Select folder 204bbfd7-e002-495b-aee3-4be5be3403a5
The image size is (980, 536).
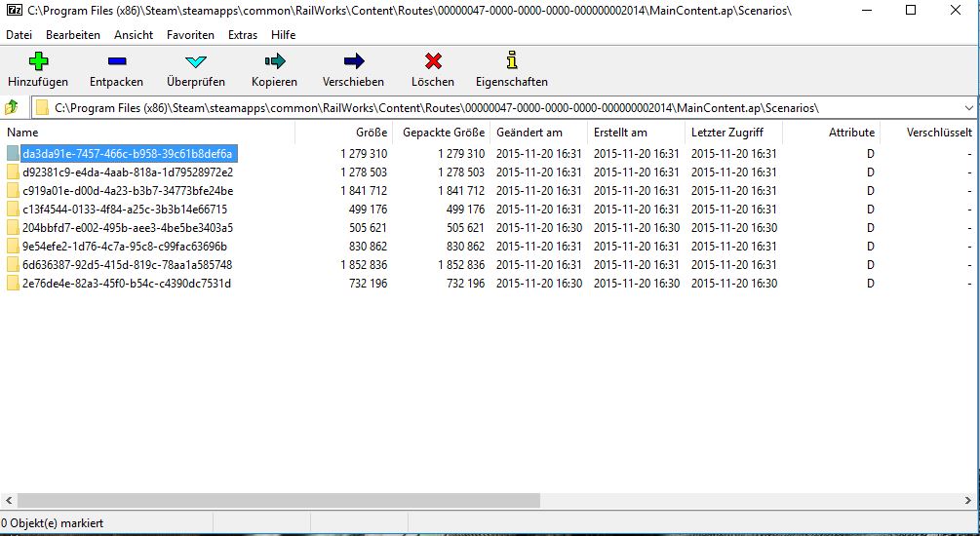click(128, 227)
